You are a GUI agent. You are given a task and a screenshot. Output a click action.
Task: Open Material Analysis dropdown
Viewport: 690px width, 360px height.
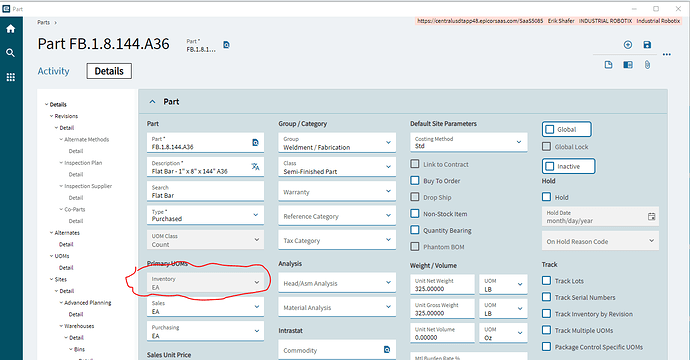337,307
